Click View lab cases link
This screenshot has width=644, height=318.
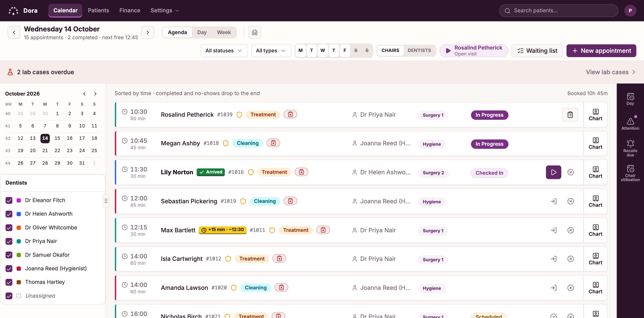[x=610, y=72]
